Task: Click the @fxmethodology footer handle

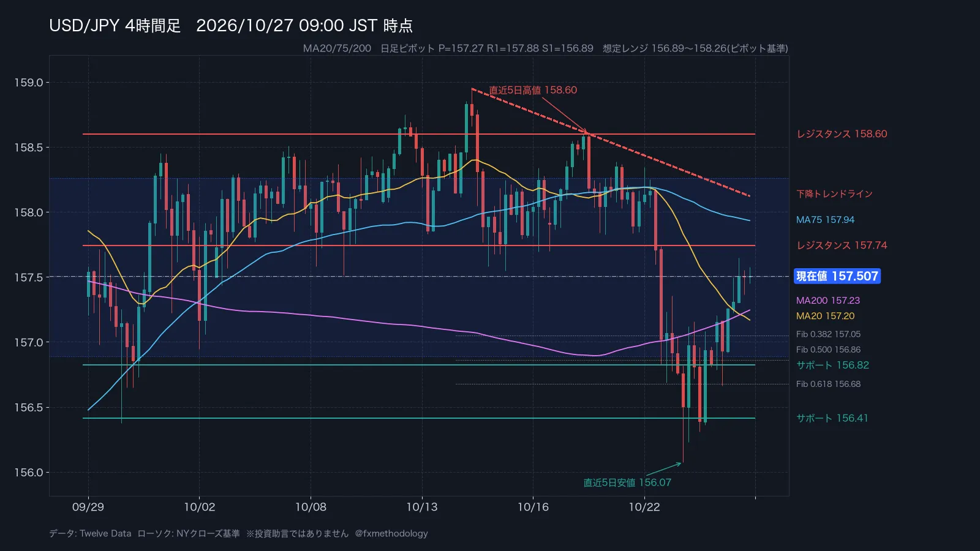Action: tap(391, 533)
